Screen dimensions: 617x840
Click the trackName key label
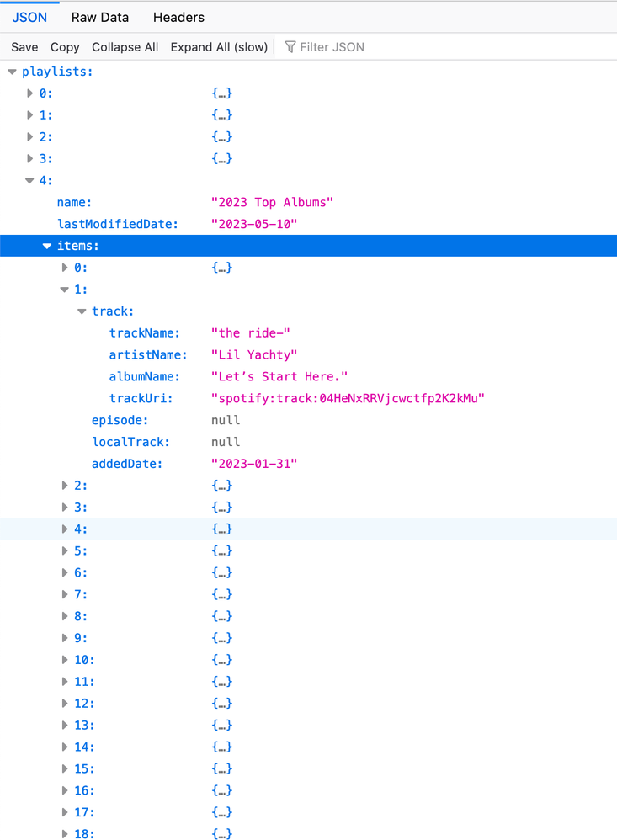[145, 333]
